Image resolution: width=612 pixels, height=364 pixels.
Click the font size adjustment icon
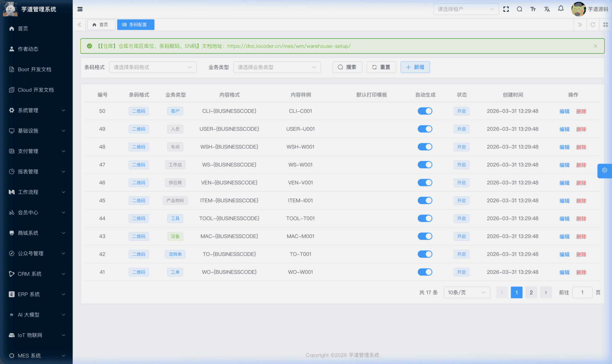coord(533,9)
